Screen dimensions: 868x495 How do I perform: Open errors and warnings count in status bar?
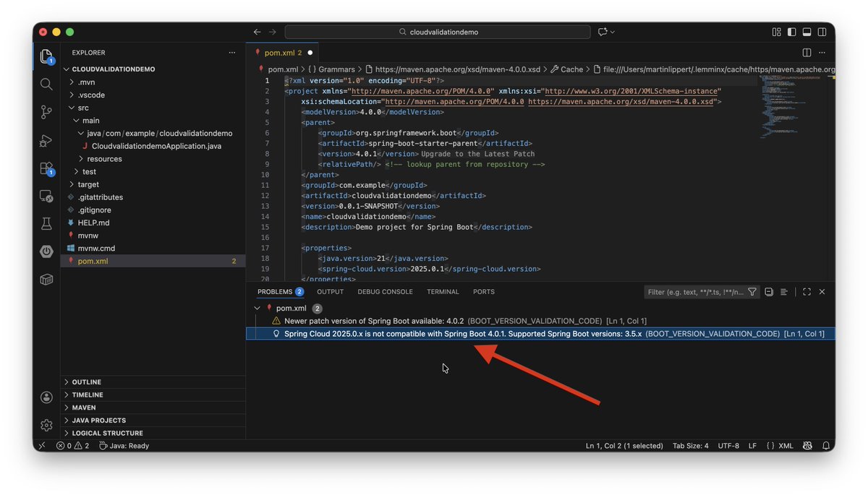pyautogui.click(x=73, y=446)
